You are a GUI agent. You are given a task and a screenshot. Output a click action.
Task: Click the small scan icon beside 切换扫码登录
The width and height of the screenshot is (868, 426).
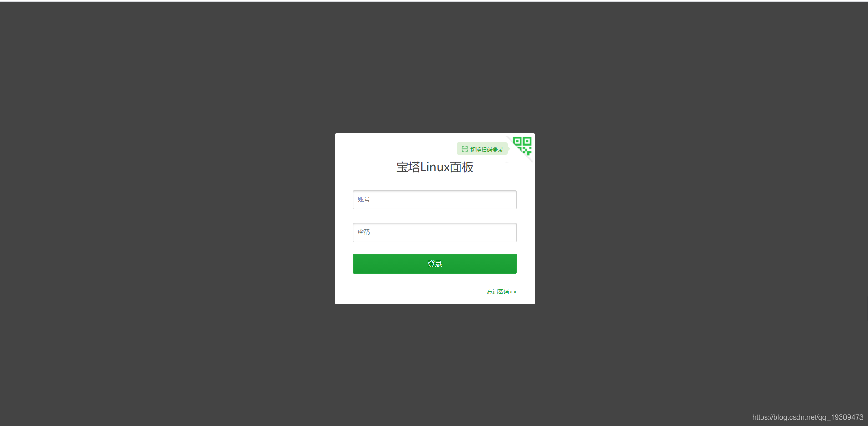(465, 149)
